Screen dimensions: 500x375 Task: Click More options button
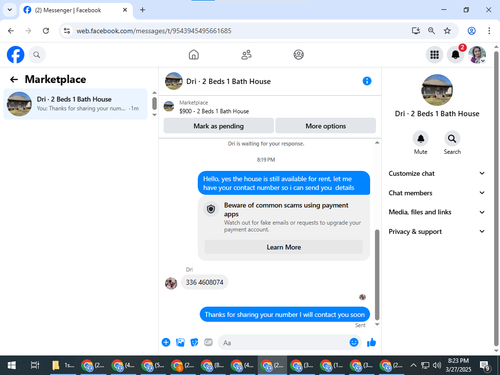click(326, 126)
